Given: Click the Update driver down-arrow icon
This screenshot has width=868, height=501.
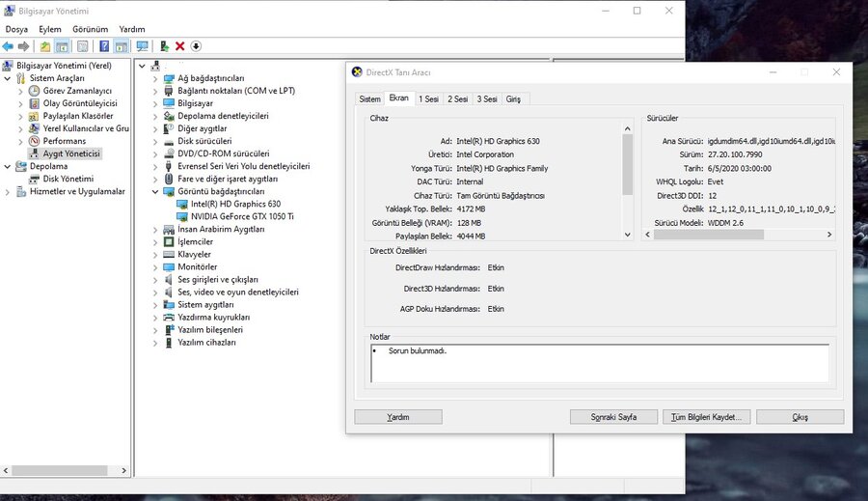Looking at the screenshot, I should pos(196,46).
